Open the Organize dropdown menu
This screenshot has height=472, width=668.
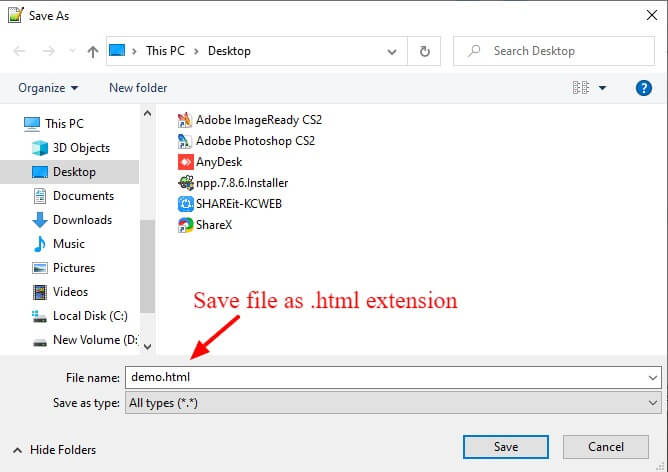[x=48, y=88]
